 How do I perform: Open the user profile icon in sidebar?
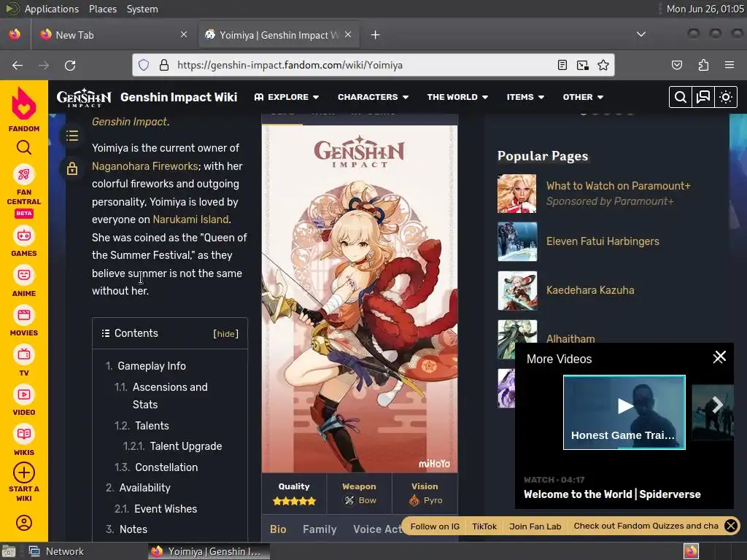24,523
